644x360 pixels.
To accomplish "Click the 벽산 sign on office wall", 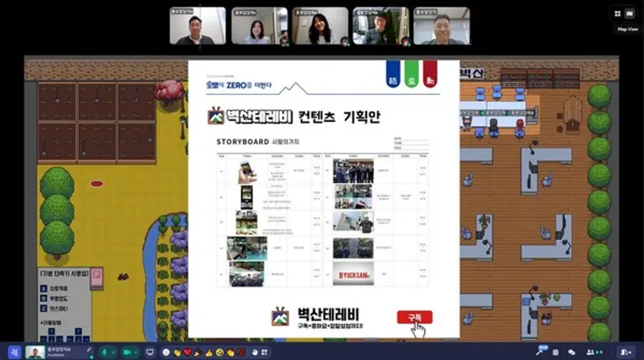I will pyautogui.click(x=471, y=74).
